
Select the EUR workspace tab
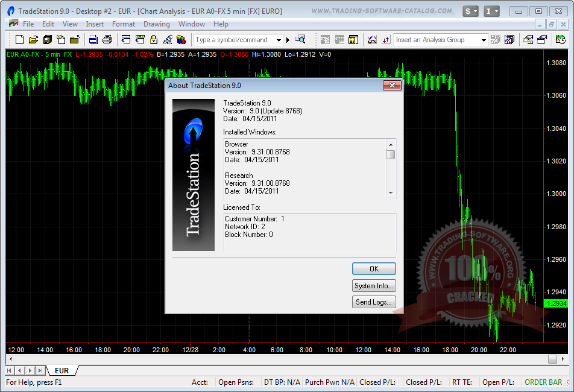pos(61,370)
